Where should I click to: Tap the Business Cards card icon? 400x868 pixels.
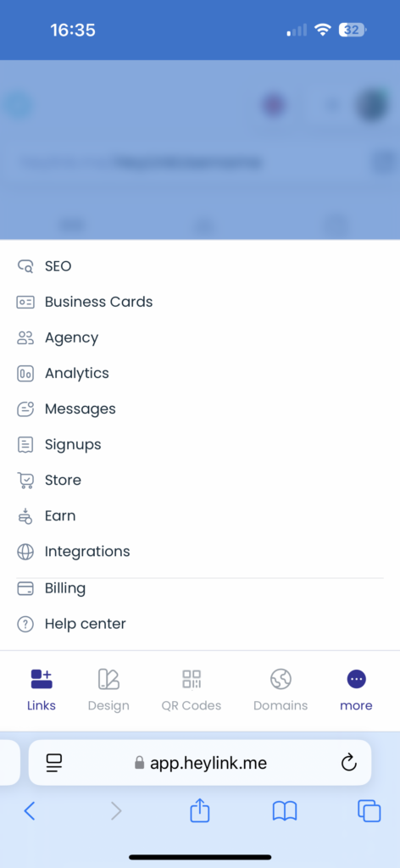[x=25, y=303]
